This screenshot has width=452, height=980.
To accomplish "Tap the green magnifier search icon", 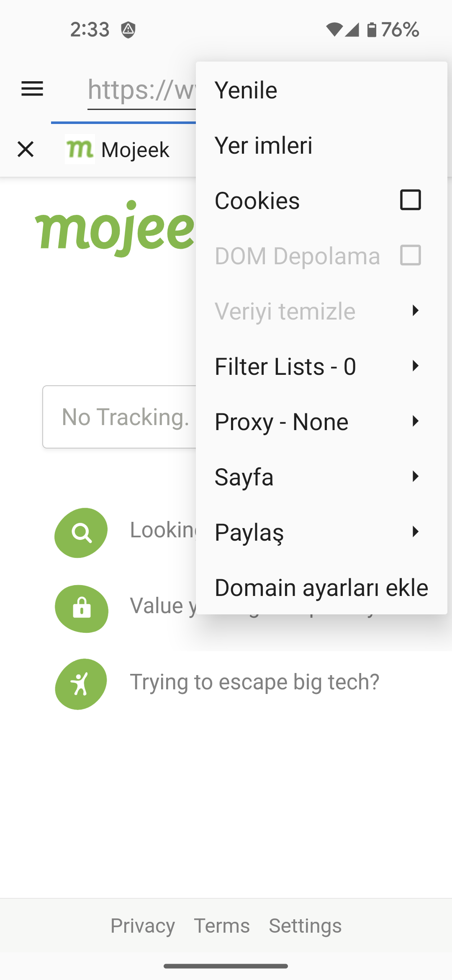I will tap(81, 533).
